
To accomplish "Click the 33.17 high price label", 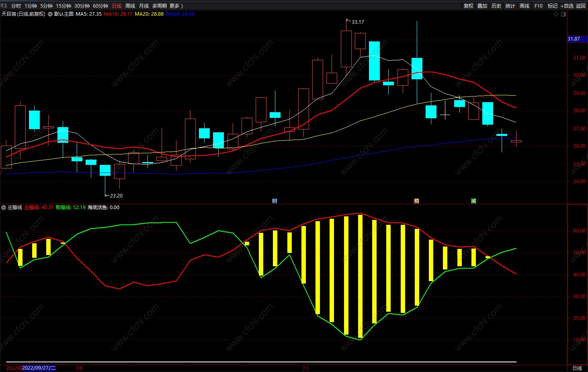I will tap(358, 22).
